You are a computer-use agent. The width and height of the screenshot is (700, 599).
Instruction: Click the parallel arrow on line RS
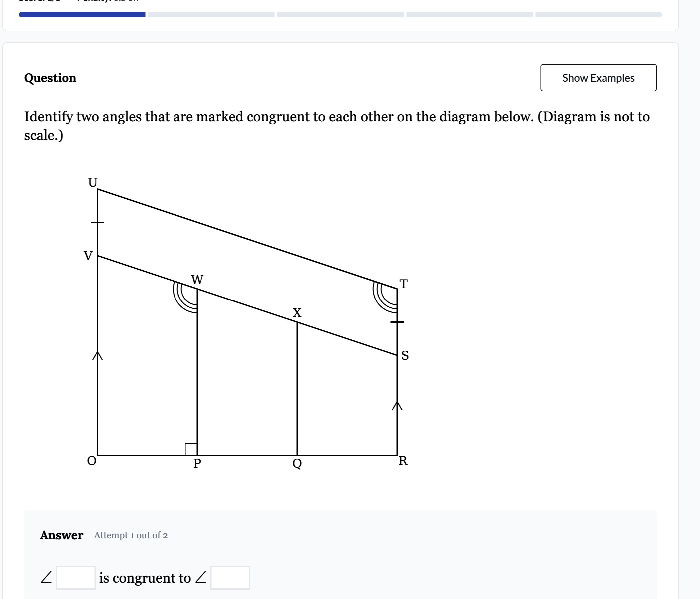[397, 406]
